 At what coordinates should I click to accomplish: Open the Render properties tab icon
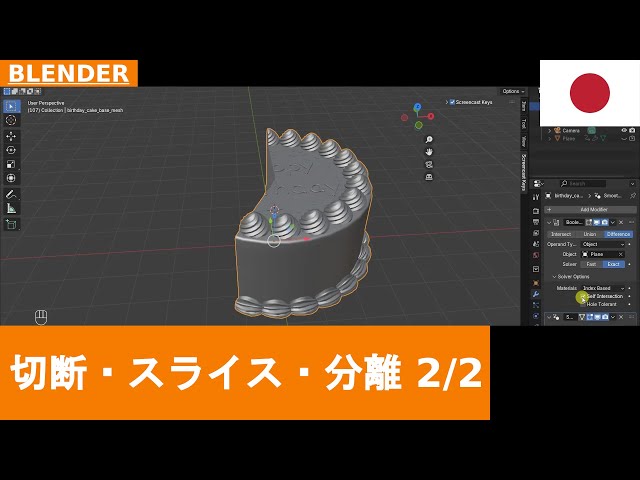point(536,211)
